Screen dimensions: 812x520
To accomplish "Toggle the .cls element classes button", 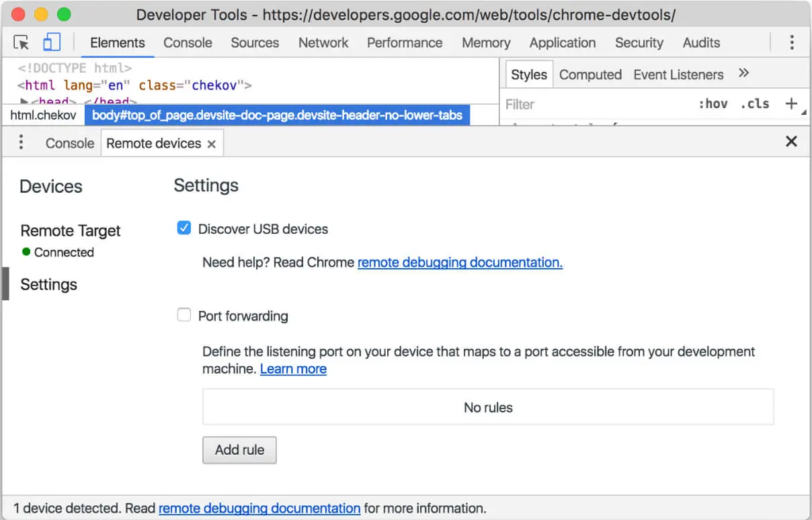I will pos(754,103).
